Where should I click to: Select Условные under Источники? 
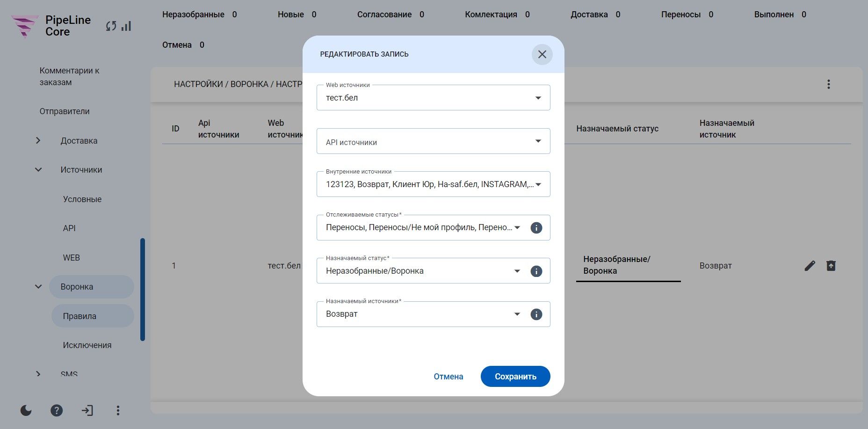82,199
